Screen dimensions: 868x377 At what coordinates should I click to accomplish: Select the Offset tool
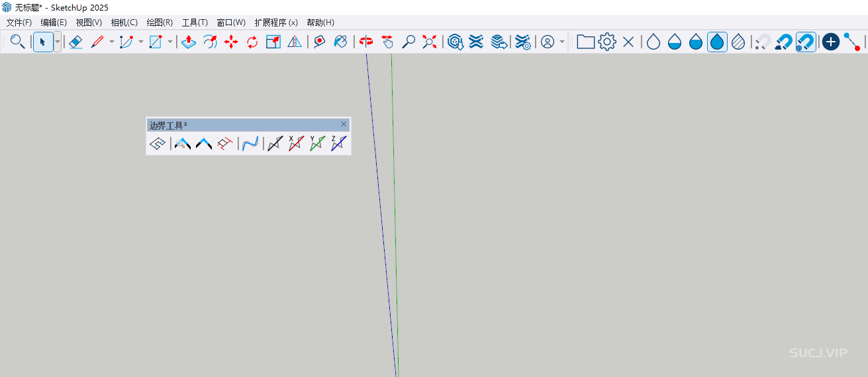210,42
